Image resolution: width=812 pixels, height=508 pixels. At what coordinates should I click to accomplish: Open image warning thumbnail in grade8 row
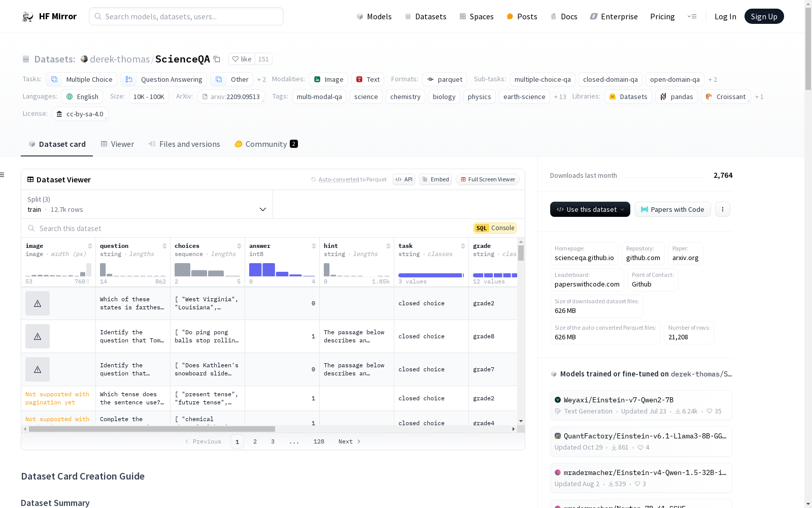[x=38, y=336]
